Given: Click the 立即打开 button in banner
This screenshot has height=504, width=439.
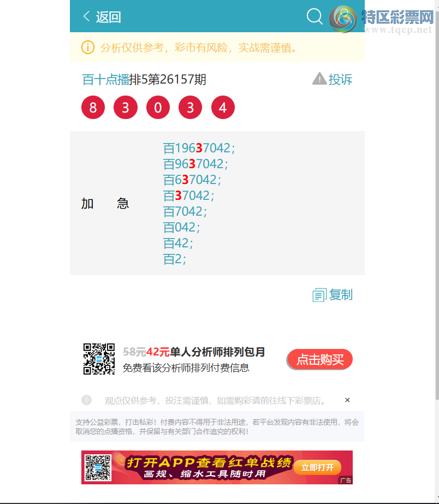Looking at the screenshot, I should tap(317, 467).
